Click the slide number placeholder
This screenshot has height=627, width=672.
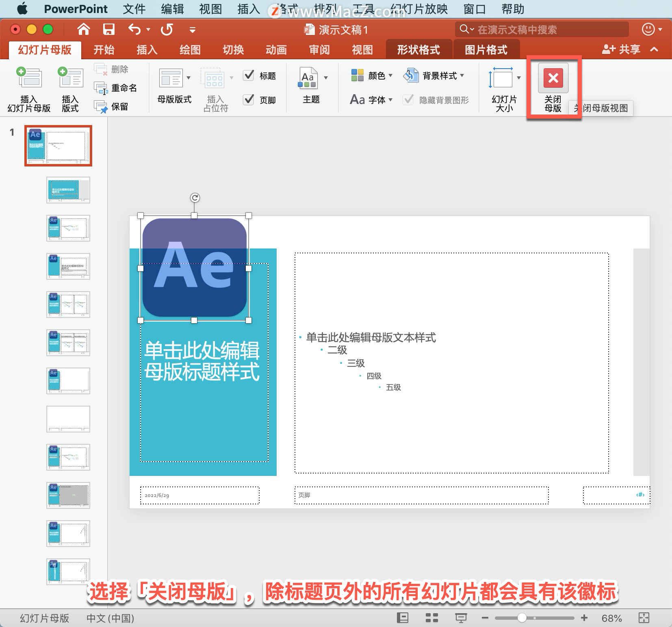pos(616,495)
